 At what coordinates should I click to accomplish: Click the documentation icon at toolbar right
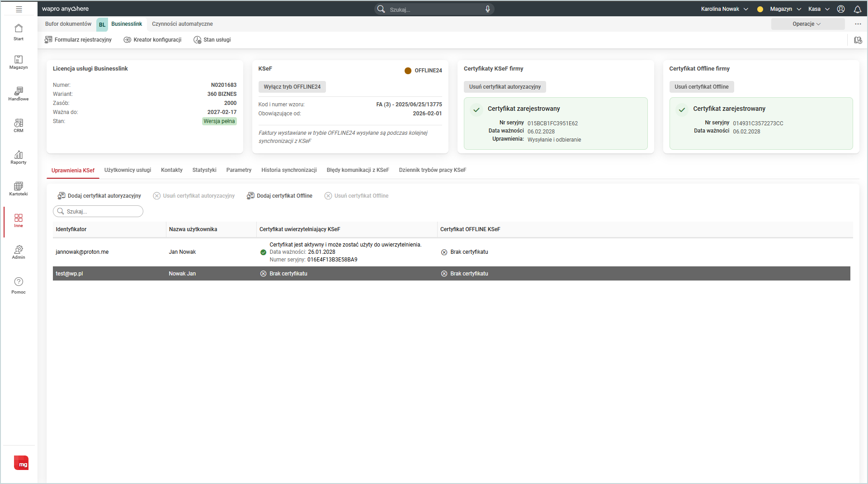tap(858, 40)
